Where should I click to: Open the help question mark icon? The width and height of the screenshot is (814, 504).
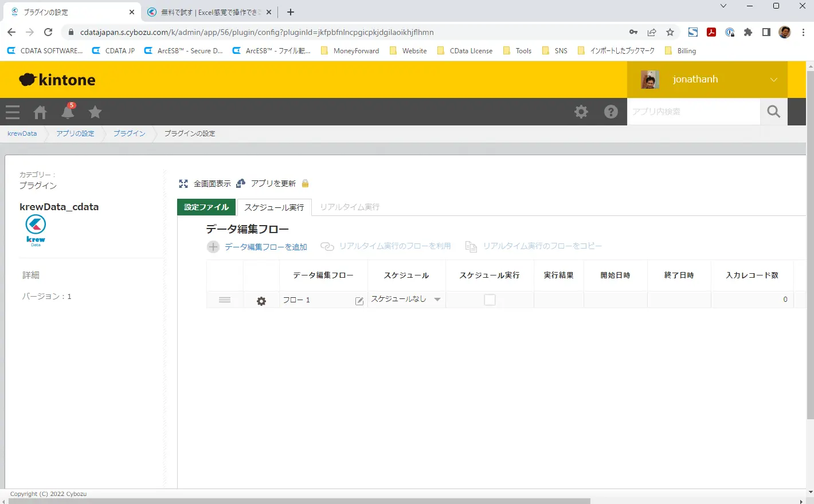611,112
